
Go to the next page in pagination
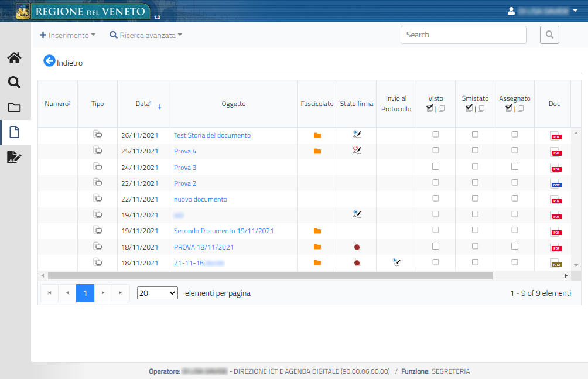tap(103, 293)
